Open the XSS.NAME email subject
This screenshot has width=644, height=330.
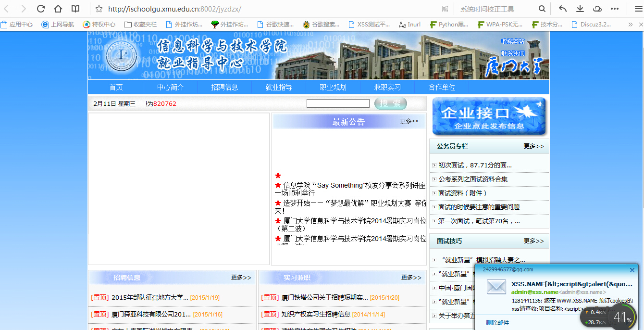[572, 284]
